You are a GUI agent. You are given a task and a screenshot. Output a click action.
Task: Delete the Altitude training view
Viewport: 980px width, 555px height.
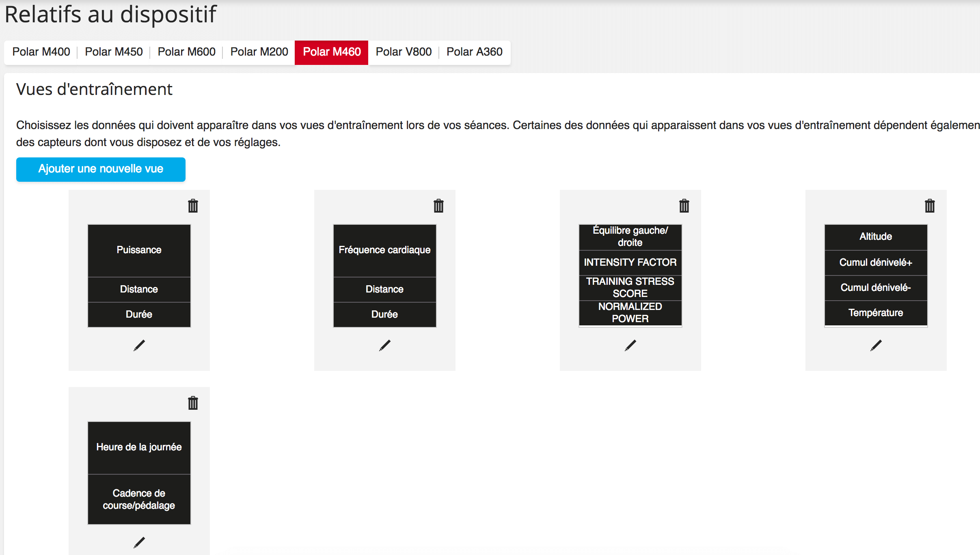point(930,206)
